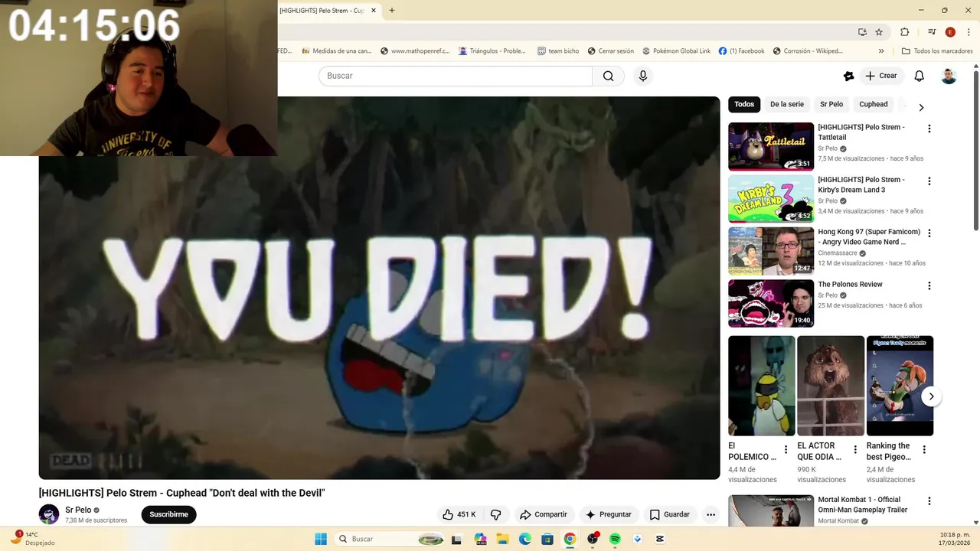980x551 pixels.
Task: Open more video actions menu
Action: (710, 514)
